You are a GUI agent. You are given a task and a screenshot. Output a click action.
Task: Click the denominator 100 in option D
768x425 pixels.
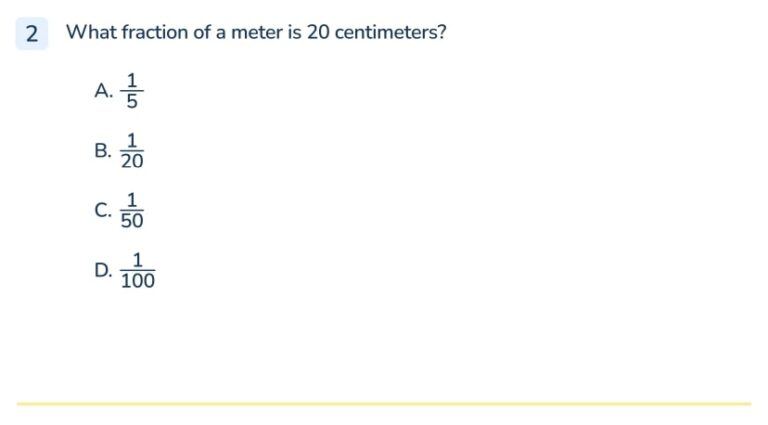click(x=138, y=281)
